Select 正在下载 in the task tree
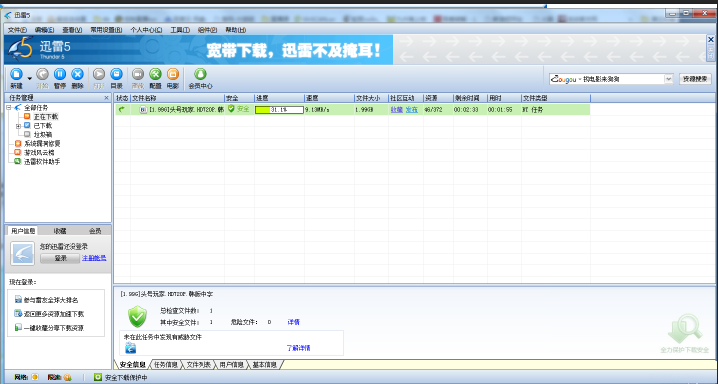 [x=46, y=117]
